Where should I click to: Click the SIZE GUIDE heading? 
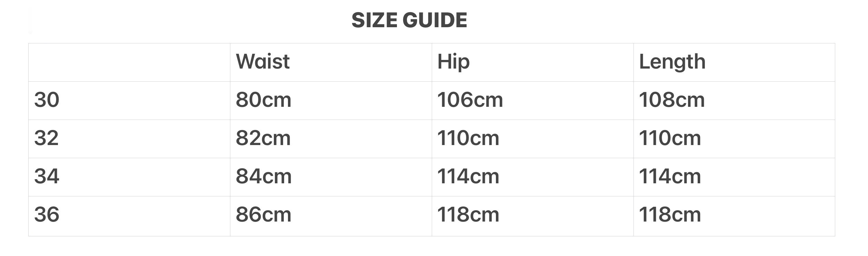point(409,20)
